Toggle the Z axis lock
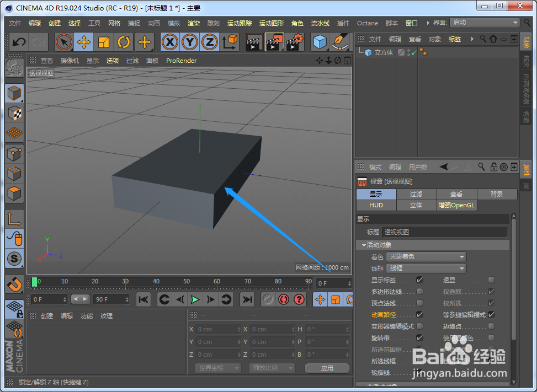Viewport: 537px width, 392px height. tap(210, 42)
